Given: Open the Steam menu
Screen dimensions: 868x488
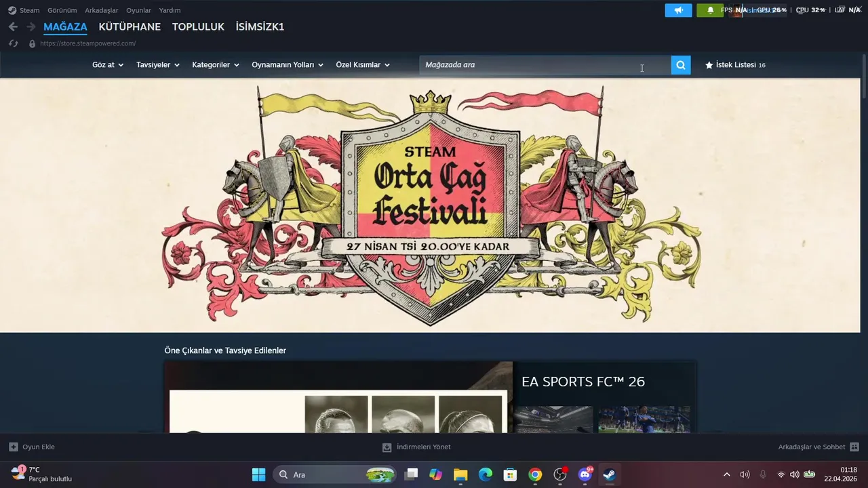Looking at the screenshot, I should click(x=29, y=10).
